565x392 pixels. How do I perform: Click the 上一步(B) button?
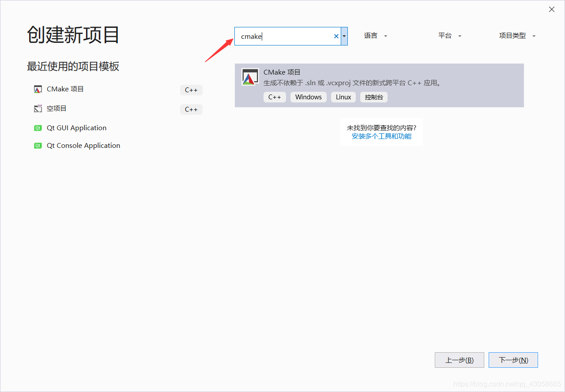click(x=459, y=360)
